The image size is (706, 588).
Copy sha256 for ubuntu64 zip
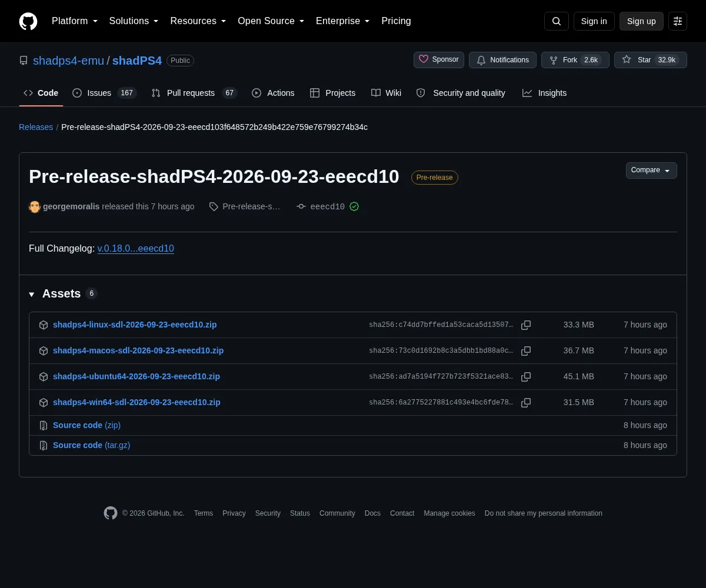click(x=526, y=377)
